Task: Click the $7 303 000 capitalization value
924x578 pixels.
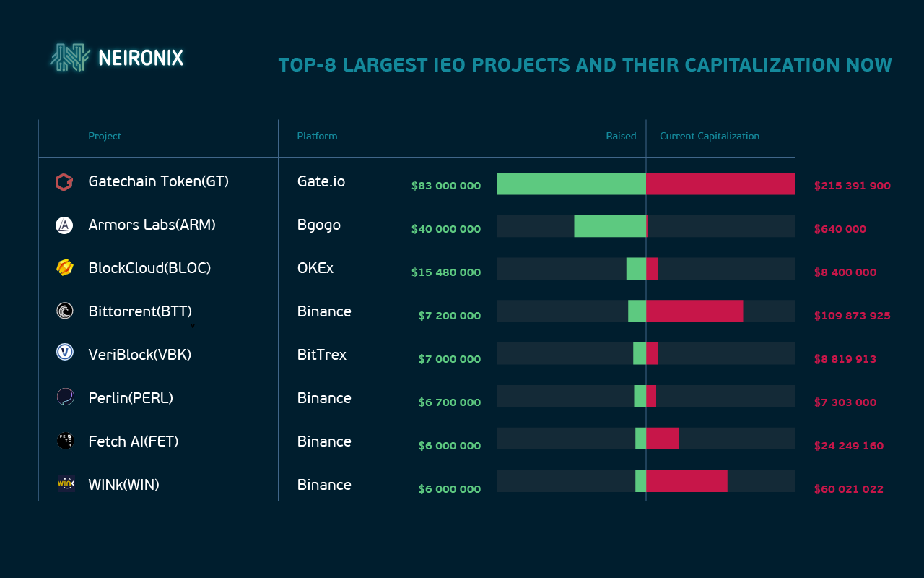Action: [x=845, y=402]
